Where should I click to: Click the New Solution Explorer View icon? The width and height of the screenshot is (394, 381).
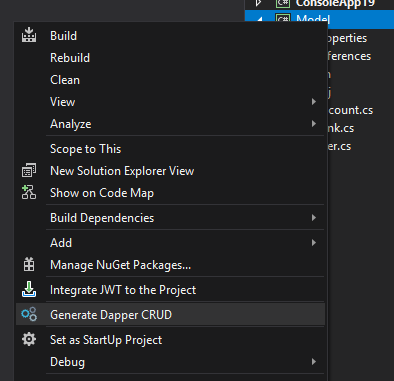[x=29, y=170]
